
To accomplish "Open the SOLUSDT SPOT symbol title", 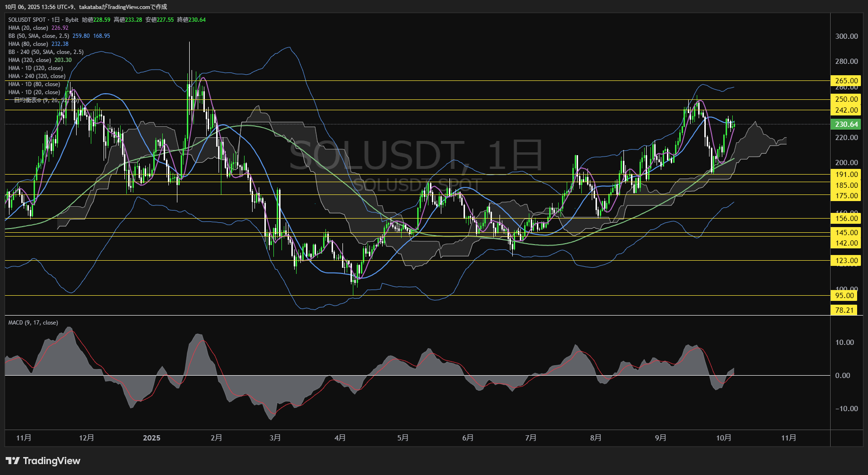I will click(x=27, y=20).
